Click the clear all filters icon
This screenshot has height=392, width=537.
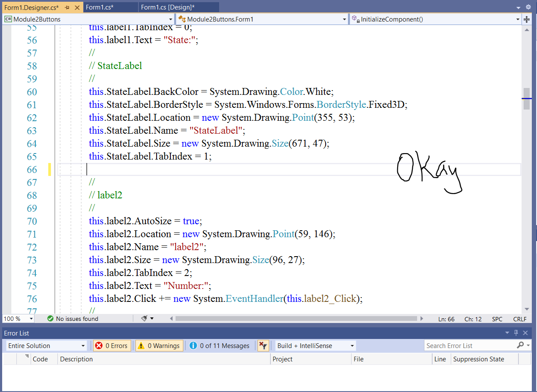click(x=263, y=345)
